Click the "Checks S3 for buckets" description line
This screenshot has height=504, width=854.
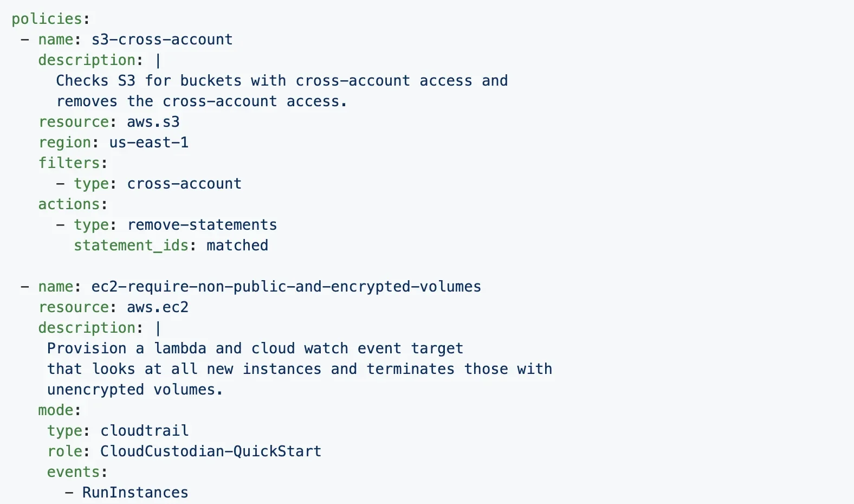pyautogui.click(x=282, y=81)
